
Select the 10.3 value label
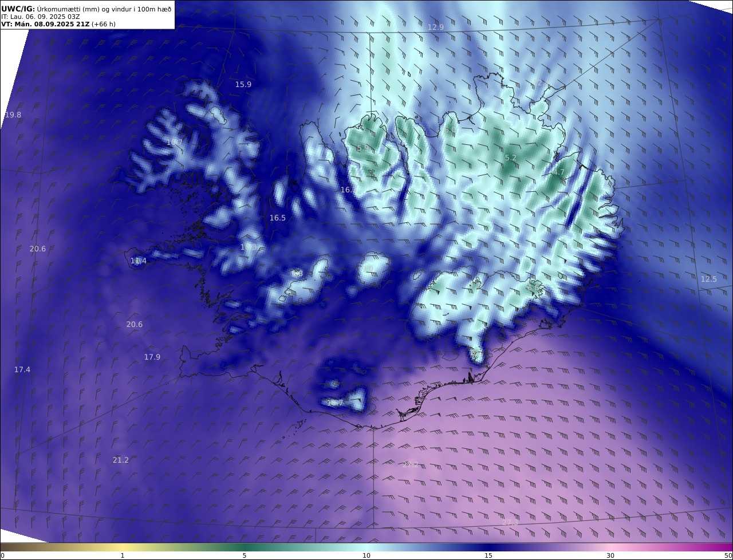pos(249,247)
